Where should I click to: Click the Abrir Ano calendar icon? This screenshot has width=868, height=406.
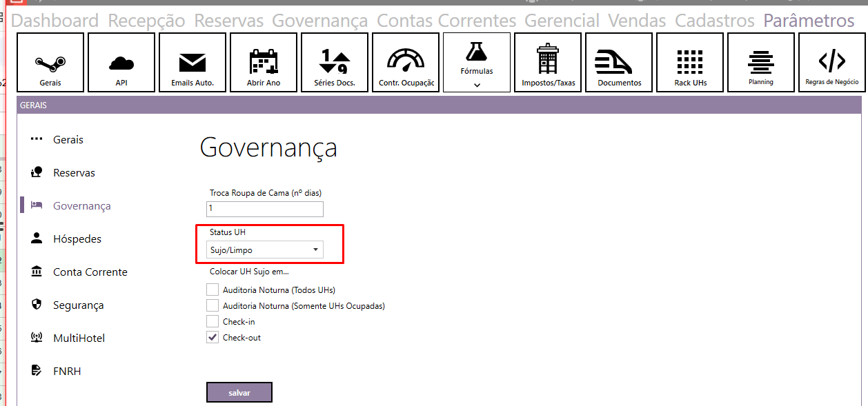[264, 63]
